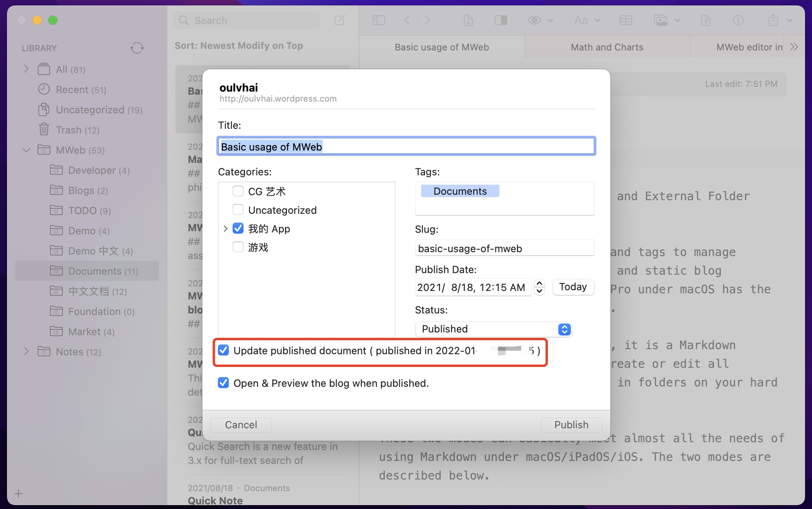This screenshot has width=812, height=509.
Task: Disable Open & Preview the blog checkbox
Action: [223, 383]
